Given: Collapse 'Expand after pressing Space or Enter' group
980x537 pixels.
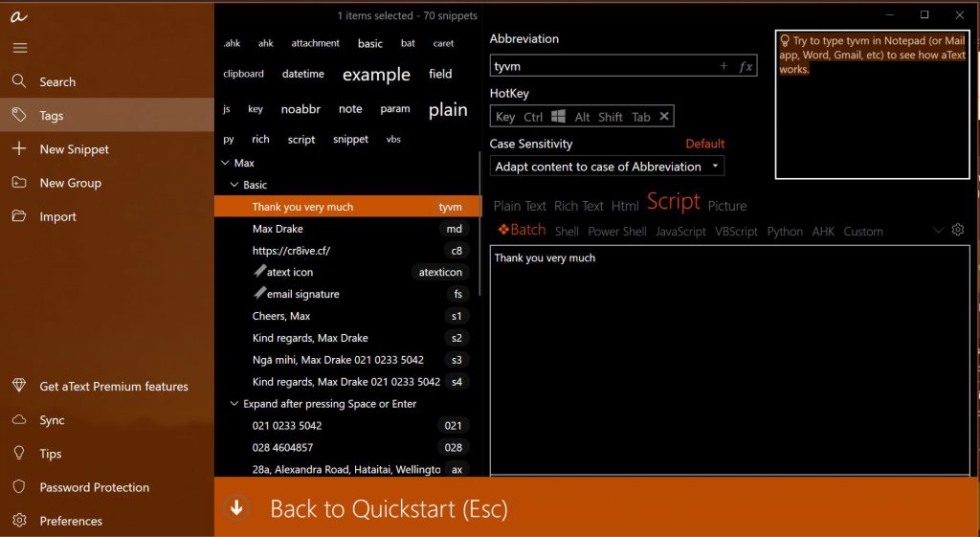Looking at the screenshot, I should click(x=235, y=404).
